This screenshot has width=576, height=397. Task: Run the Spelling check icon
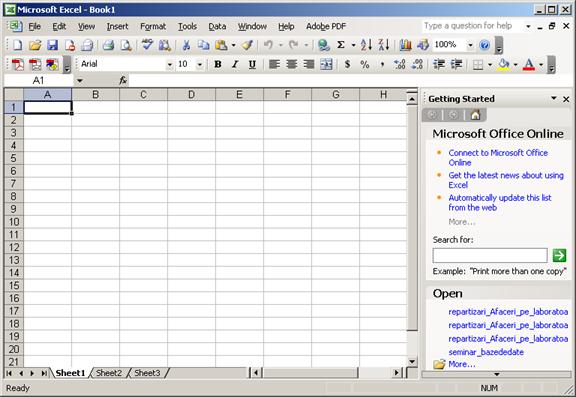click(147, 45)
